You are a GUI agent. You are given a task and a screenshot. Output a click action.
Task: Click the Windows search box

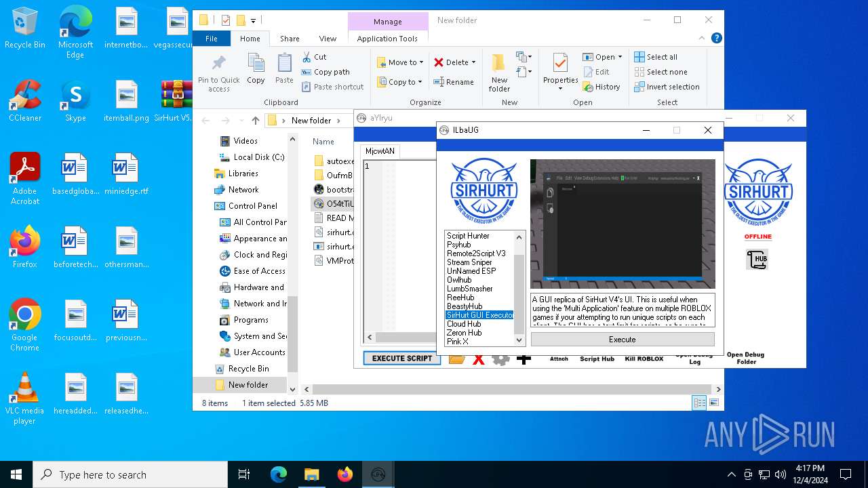[130, 474]
